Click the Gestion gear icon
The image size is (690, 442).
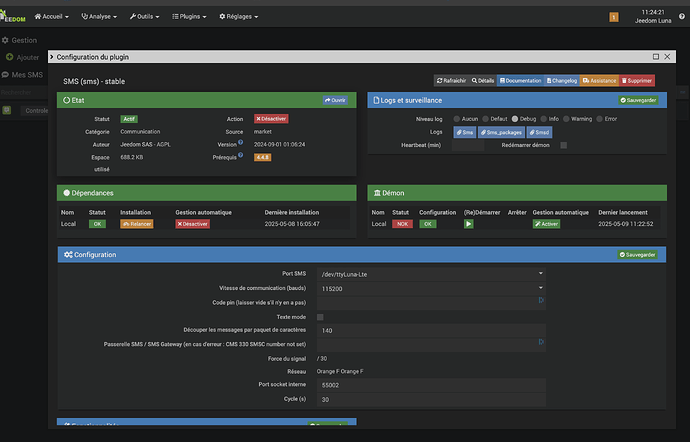[x=5, y=40]
